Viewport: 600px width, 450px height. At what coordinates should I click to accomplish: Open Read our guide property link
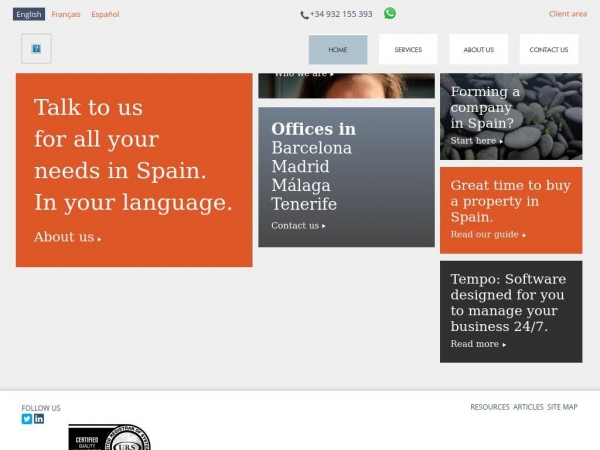[488, 234]
